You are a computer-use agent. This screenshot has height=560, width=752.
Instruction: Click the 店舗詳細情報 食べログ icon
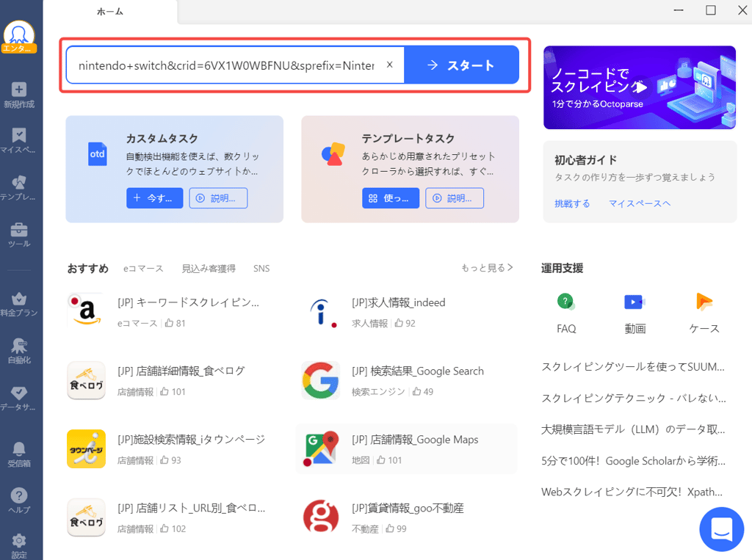(x=87, y=380)
